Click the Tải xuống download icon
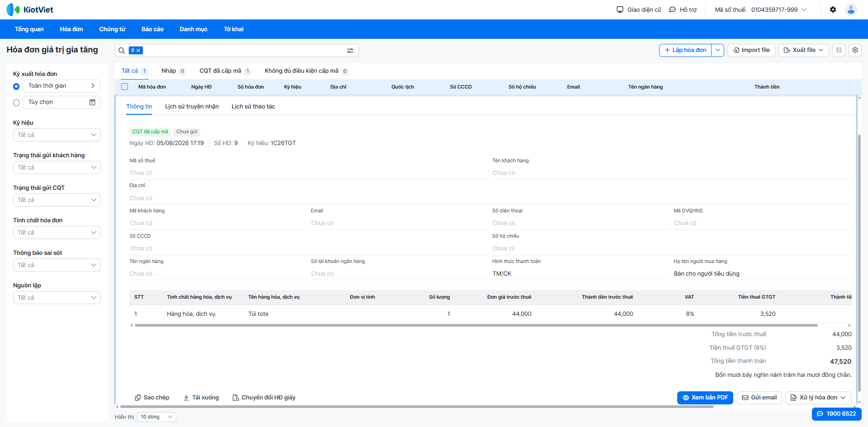 (186, 398)
